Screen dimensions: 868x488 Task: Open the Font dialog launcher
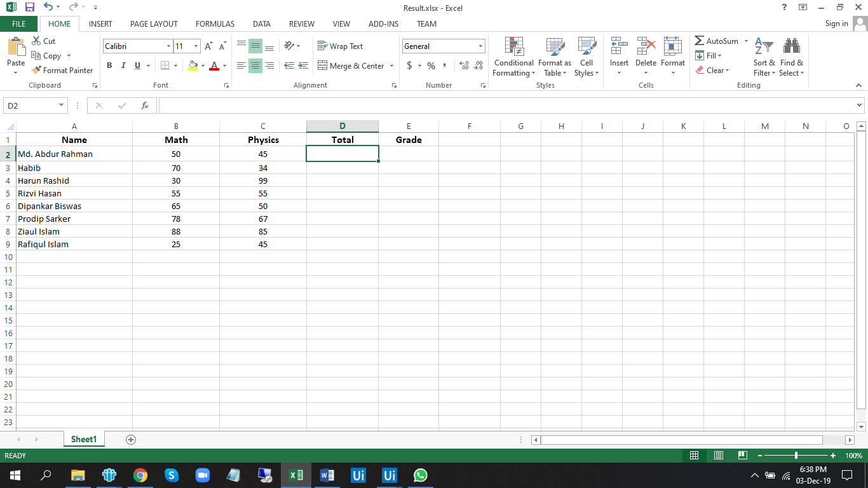[227, 85]
